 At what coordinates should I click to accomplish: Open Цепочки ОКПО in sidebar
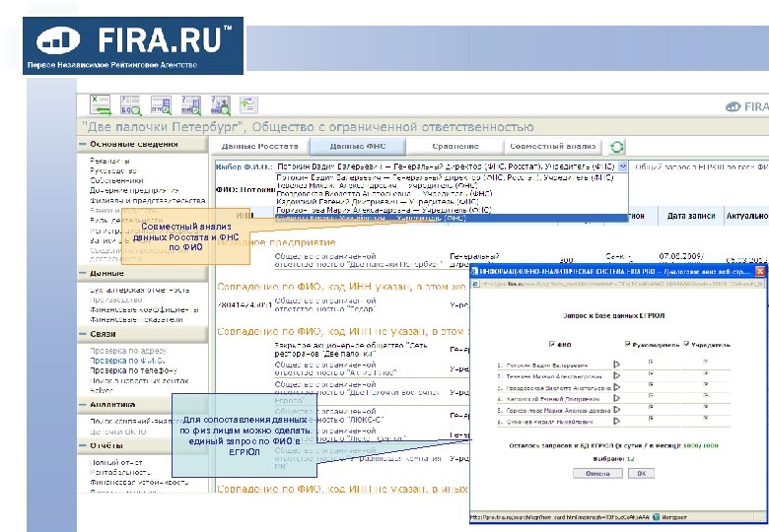click(117, 432)
